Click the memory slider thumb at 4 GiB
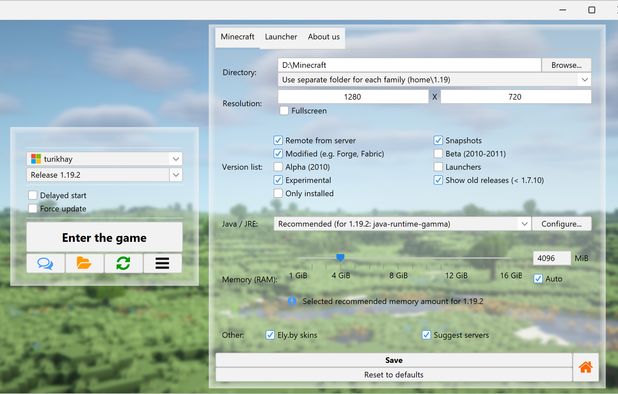Image resolution: width=618 pixels, height=394 pixels. pyautogui.click(x=340, y=258)
